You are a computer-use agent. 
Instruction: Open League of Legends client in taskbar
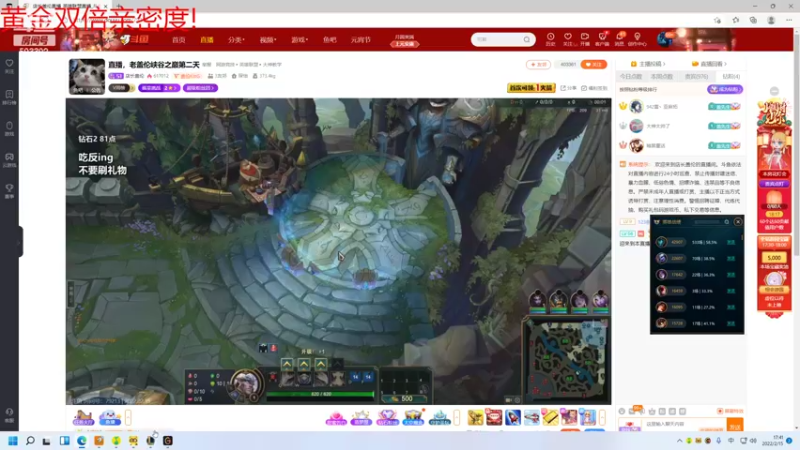[151, 441]
